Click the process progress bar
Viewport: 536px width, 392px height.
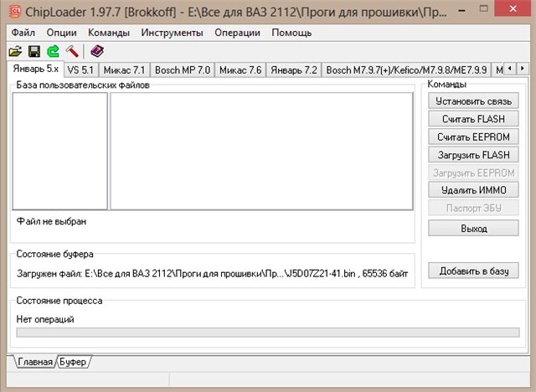[268, 333]
